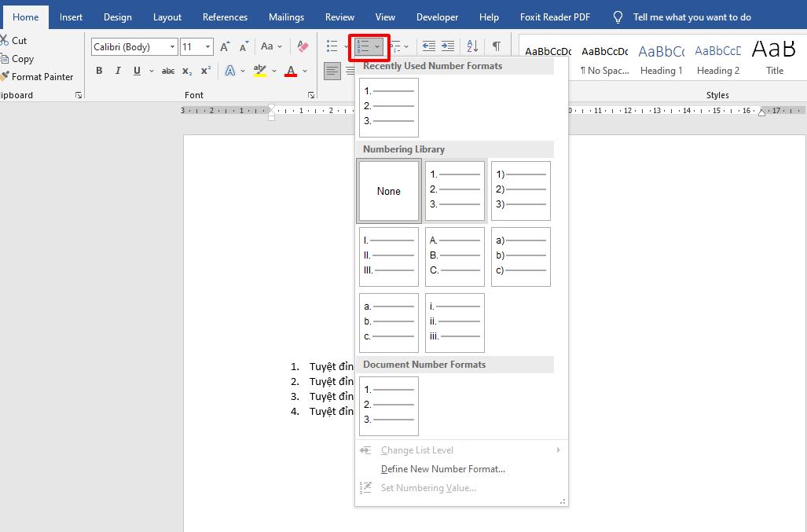
Task: Pick the Roman numeral I. II. III. format
Action: (x=389, y=257)
